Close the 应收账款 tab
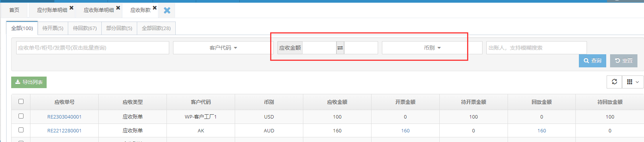The width and height of the screenshot is (644, 142). click(155, 8)
